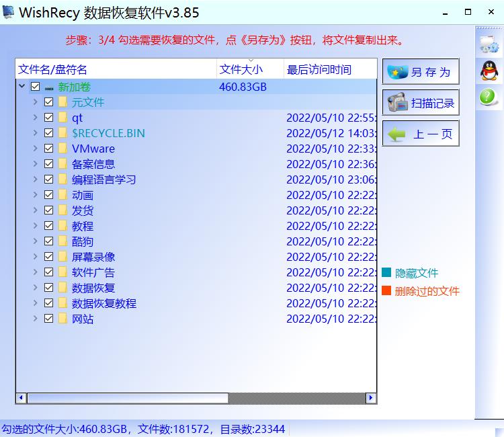Click the 隐藏文件 legend label
The image size is (504, 437).
pos(417,273)
